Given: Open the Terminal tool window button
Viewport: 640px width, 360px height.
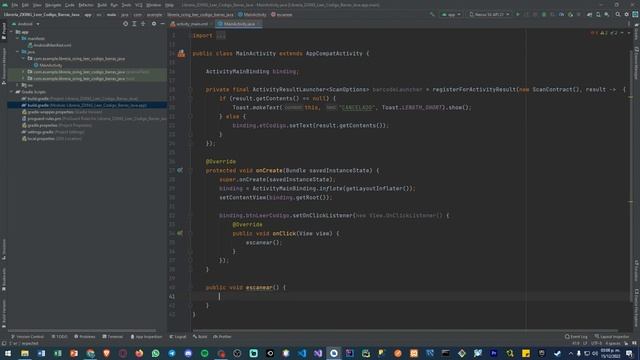Looking at the screenshot, I should 113,337.
